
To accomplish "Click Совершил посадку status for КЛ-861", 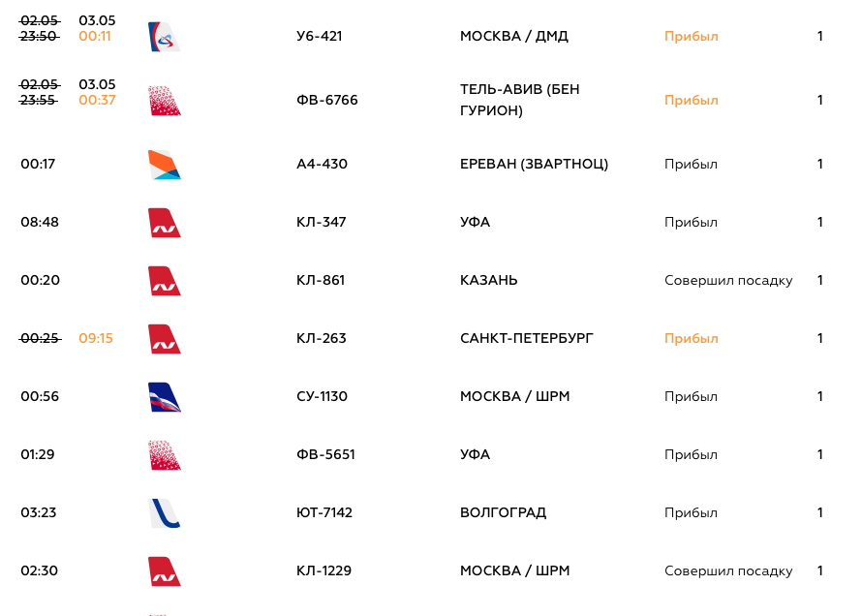I will coord(728,280).
